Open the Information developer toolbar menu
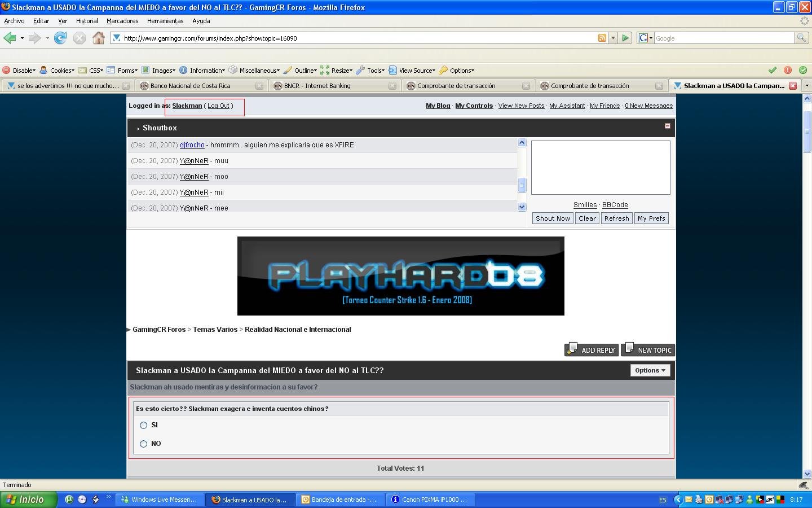 click(x=202, y=71)
